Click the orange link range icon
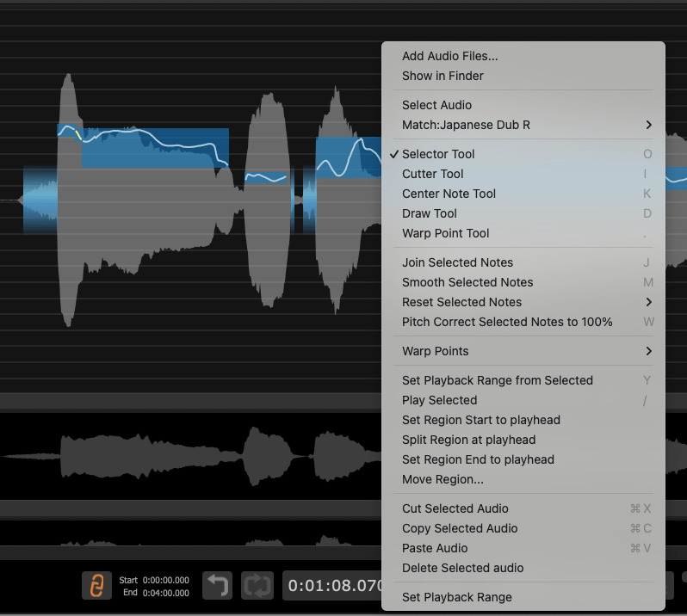 [x=96, y=586]
